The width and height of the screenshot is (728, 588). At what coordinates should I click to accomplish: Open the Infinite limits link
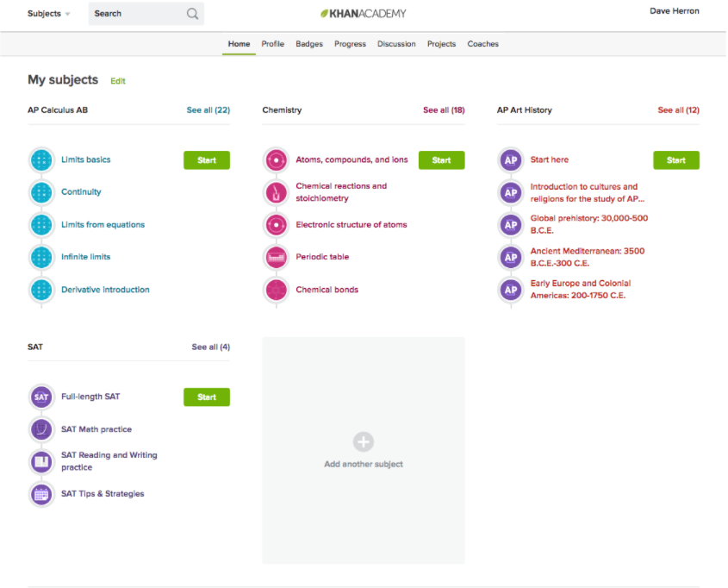click(x=86, y=257)
